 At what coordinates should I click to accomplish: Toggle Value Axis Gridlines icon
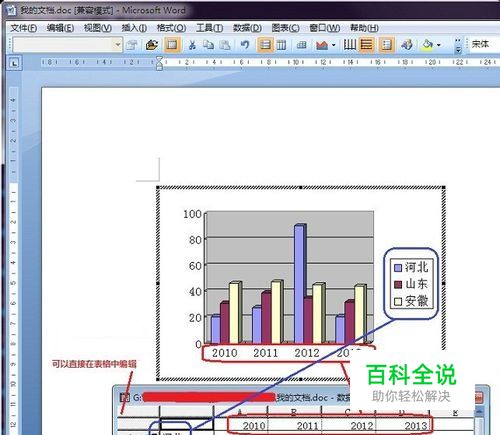coord(366,44)
